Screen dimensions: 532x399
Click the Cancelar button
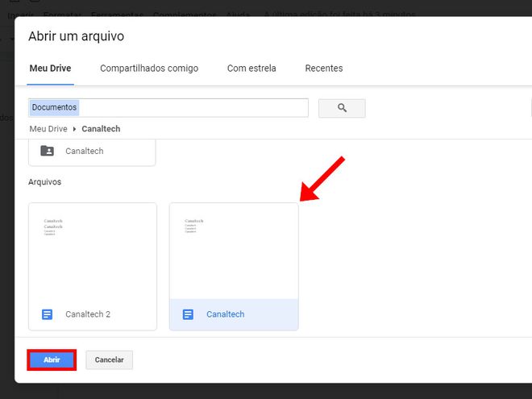click(x=110, y=360)
